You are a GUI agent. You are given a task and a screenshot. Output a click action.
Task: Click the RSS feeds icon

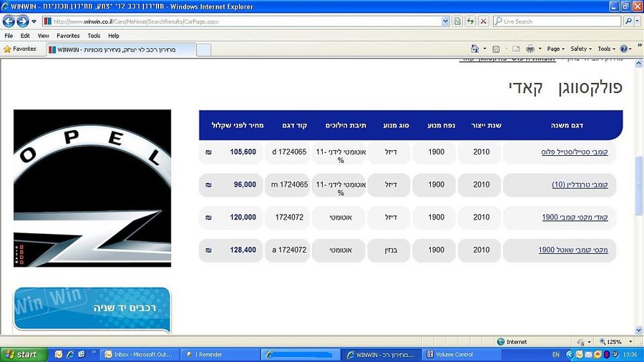pos(496,49)
